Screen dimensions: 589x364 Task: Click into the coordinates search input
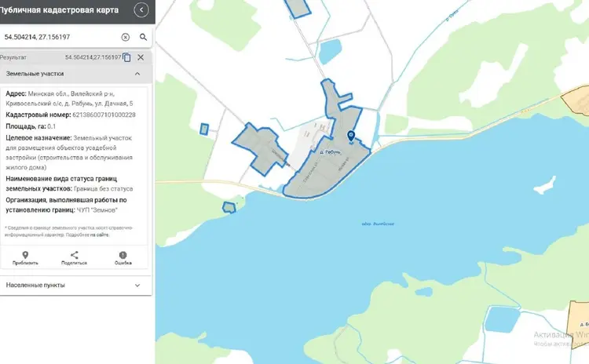(x=59, y=37)
